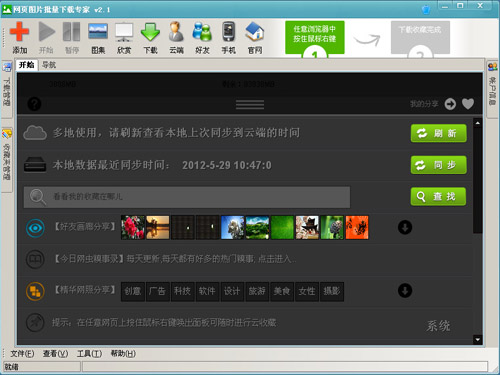The image size is (500, 375).
Task: Click the 我的分享 right arrow icon
Action: coord(450,104)
